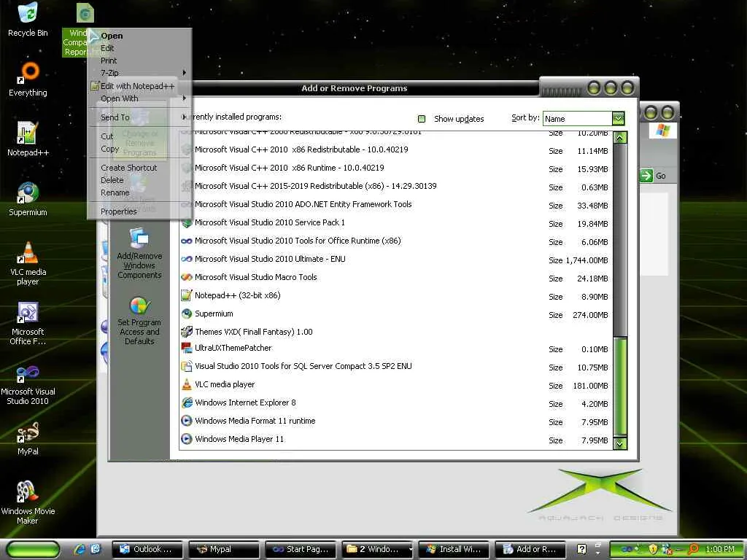Select the MyPal desktop shortcut icon
747x560 pixels.
[28, 432]
